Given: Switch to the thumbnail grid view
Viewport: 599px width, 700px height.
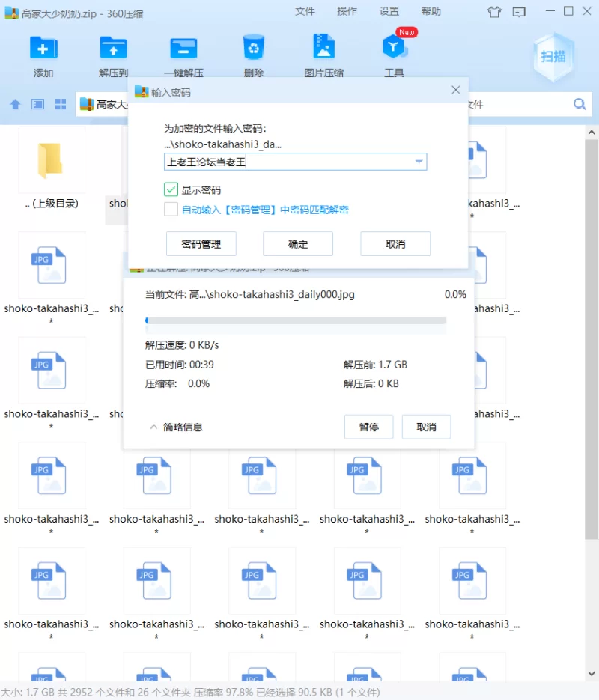Looking at the screenshot, I should [x=61, y=104].
